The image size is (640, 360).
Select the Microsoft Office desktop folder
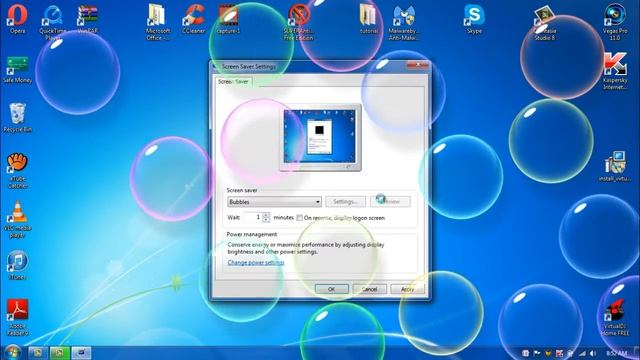click(x=158, y=21)
